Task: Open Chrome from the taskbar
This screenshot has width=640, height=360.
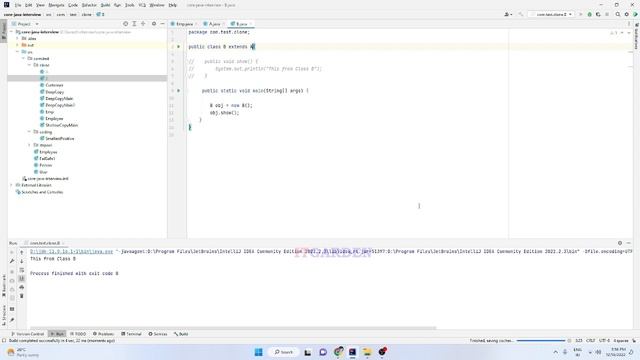Action: pyautogui.click(x=338, y=352)
